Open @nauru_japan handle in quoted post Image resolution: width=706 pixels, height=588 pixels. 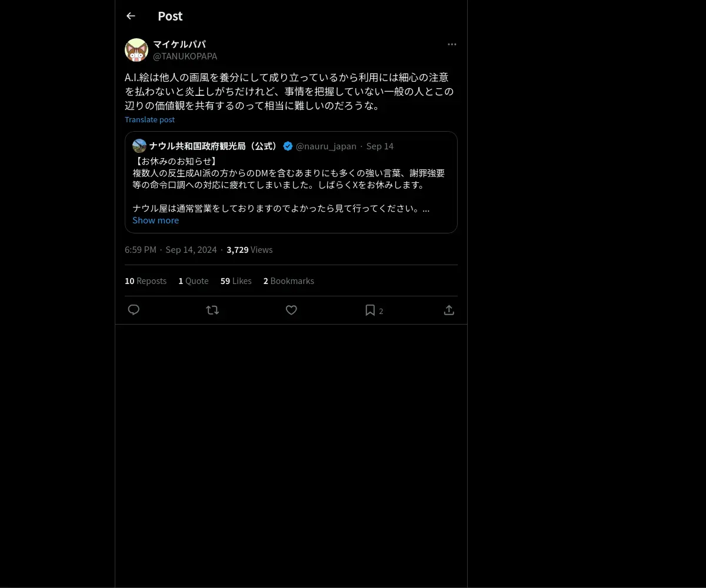pyautogui.click(x=326, y=146)
